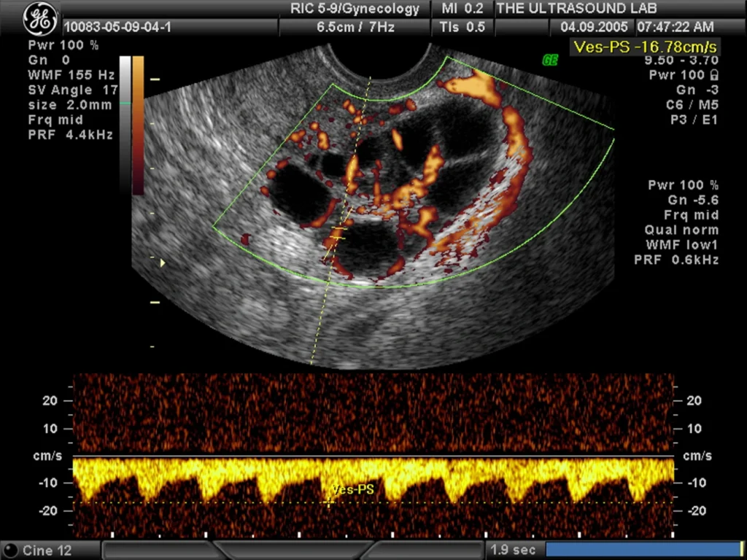Image resolution: width=747 pixels, height=560 pixels.
Task: Click the blue cine progress bar
Action: click(643, 550)
